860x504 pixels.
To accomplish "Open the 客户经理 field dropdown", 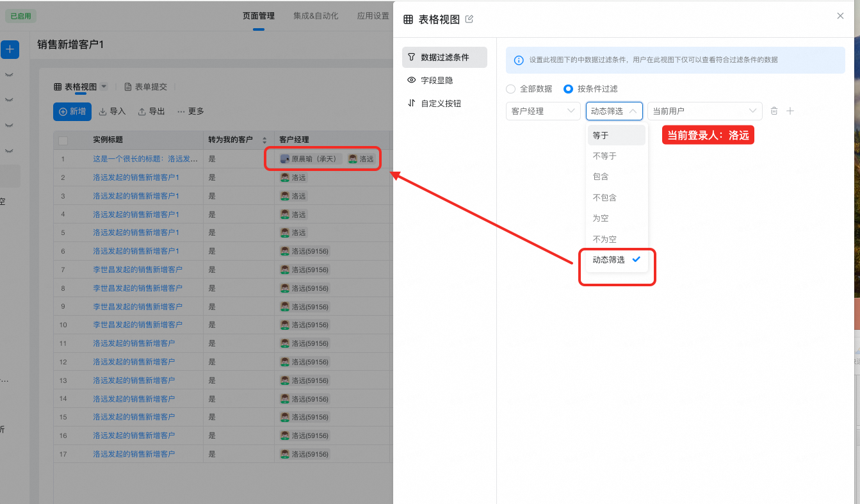I will pos(543,111).
